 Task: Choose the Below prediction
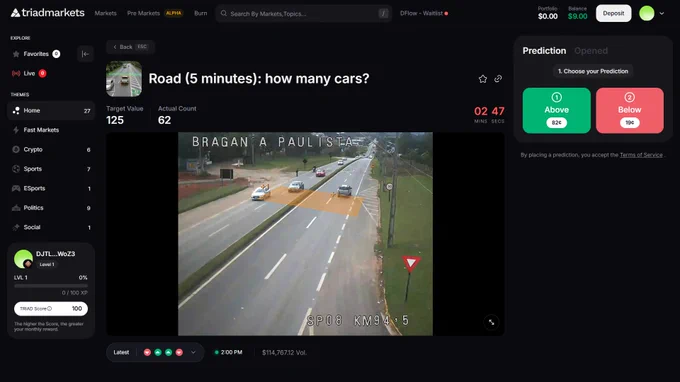point(630,111)
